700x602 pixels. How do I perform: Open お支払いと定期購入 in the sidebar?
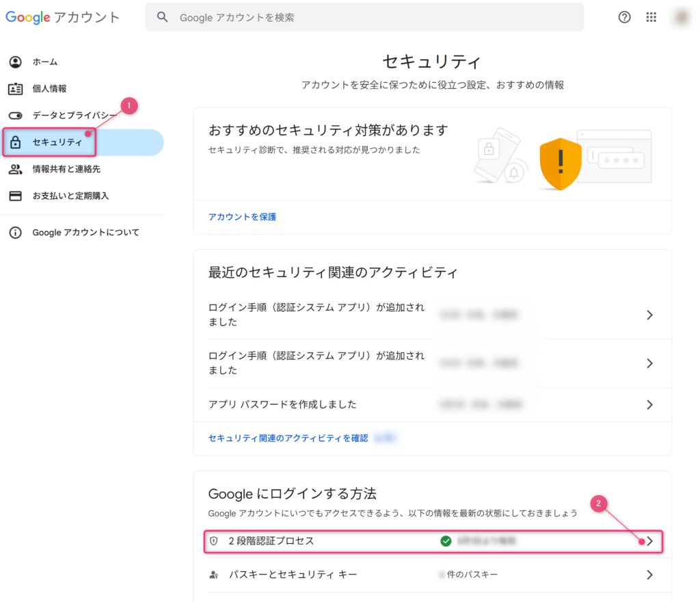[x=70, y=196]
